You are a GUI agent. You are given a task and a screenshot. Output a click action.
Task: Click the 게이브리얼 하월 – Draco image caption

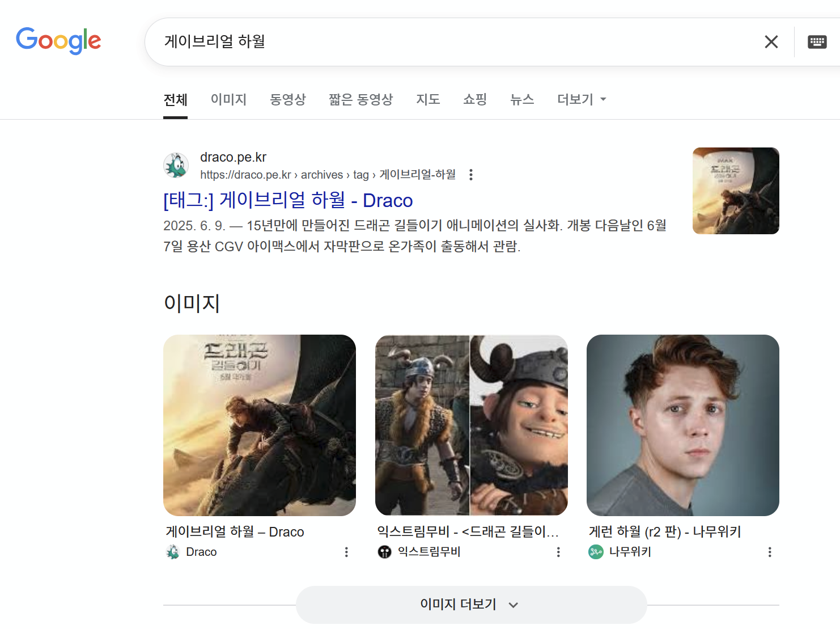point(235,532)
